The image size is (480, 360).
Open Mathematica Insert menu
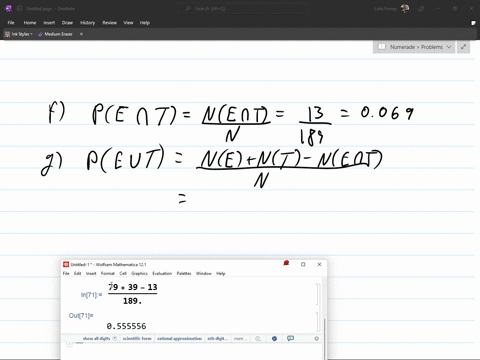pos(91,273)
